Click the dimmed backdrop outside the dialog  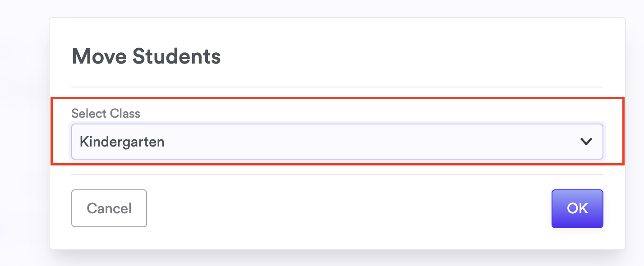coord(23,135)
